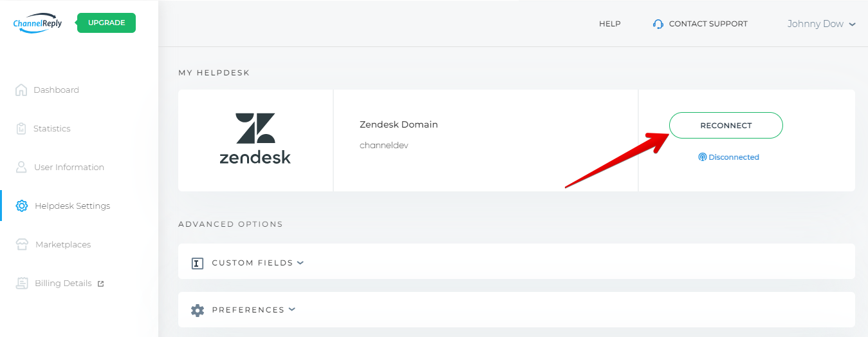Click the headset icon beside Contact Support
The height and width of the screenshot is (337, 868).
pos(658,24)
